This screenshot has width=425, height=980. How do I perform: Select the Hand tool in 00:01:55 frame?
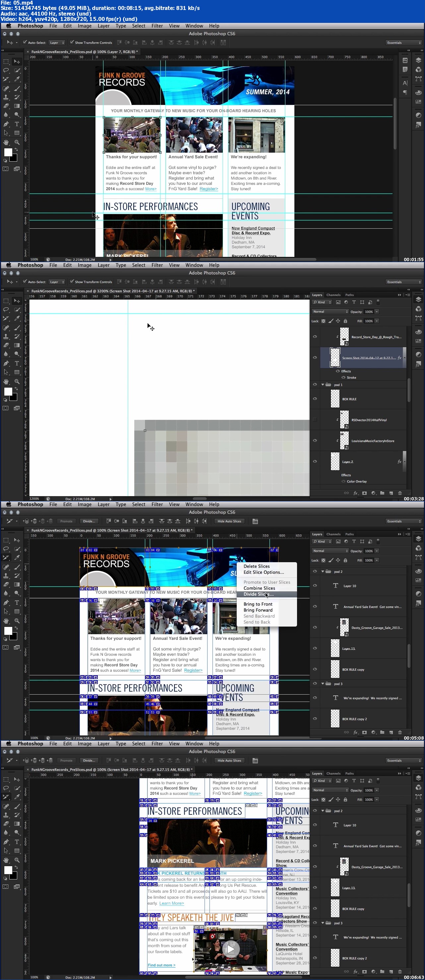pyautogui.click(x=6, y=142)
